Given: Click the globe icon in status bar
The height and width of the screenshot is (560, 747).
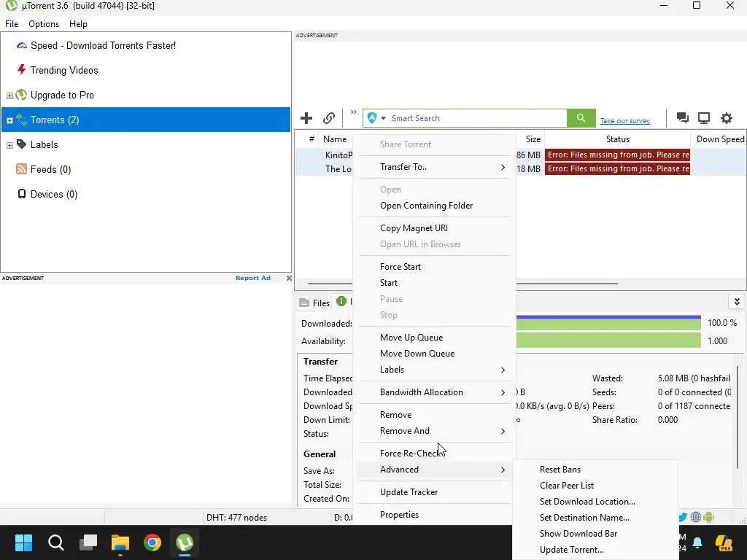Looking at the screenshot, I should point(695,517).
